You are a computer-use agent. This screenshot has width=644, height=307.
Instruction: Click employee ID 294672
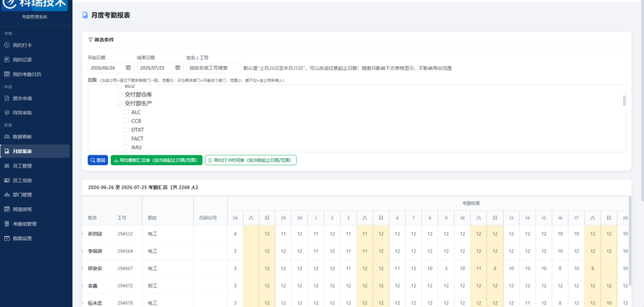point(125,285)
